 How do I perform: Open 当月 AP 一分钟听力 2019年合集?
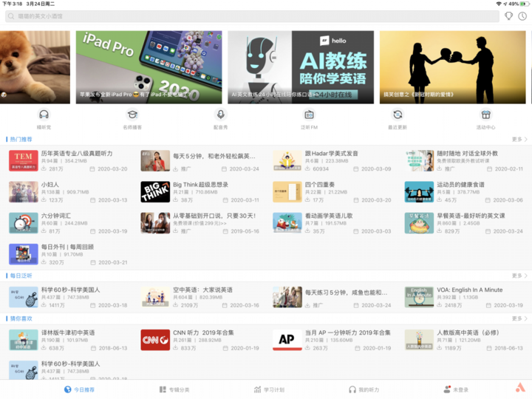pos(347,332)
